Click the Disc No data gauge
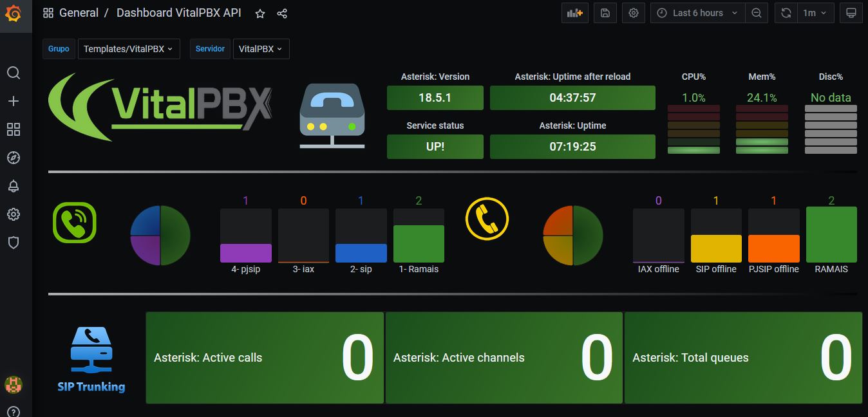Screen dimensions: 868x417 [x=831, y=129]
